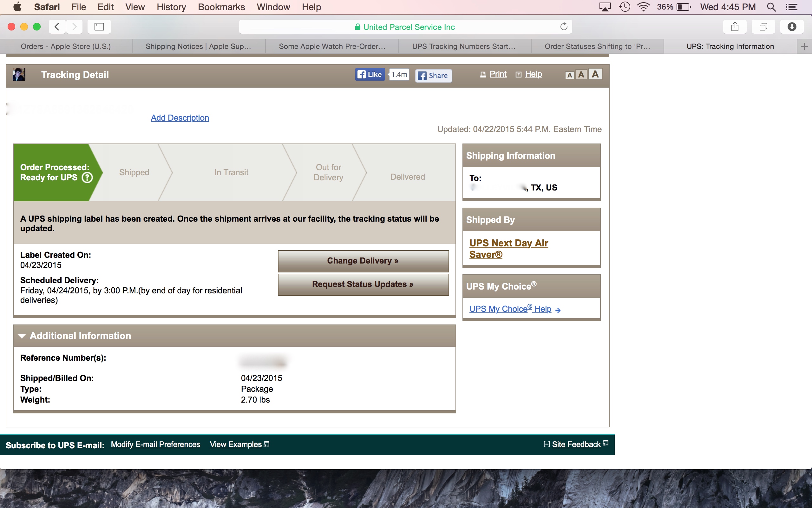Click the Change Delivery button
Screen dimensions: 812x508
click(x=363, y=261)
